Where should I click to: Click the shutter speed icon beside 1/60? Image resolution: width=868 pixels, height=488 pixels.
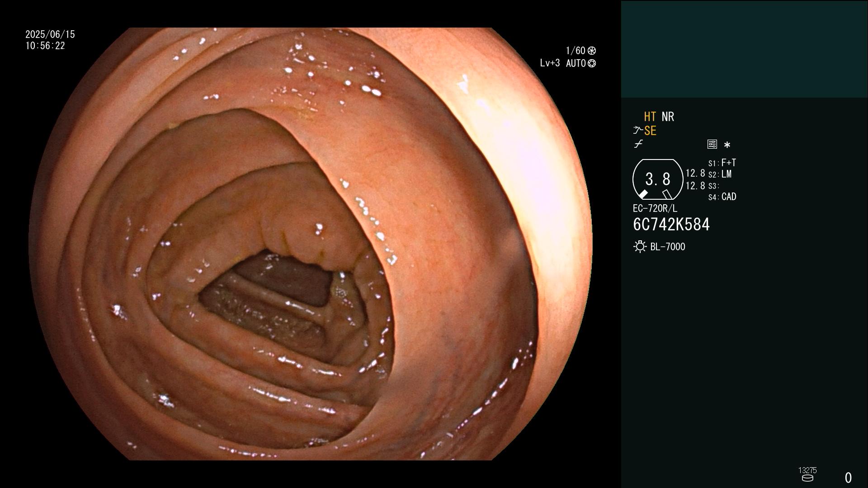[x=592, y=51]
